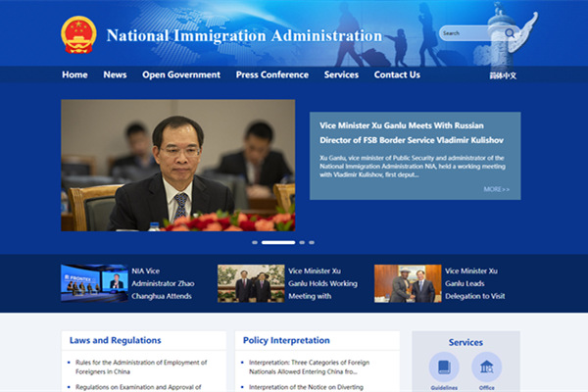This screenshot has width=588, height=392.
Task: Open Xu Ganlu Holds Working Meeting article
Action: point(322,283)
